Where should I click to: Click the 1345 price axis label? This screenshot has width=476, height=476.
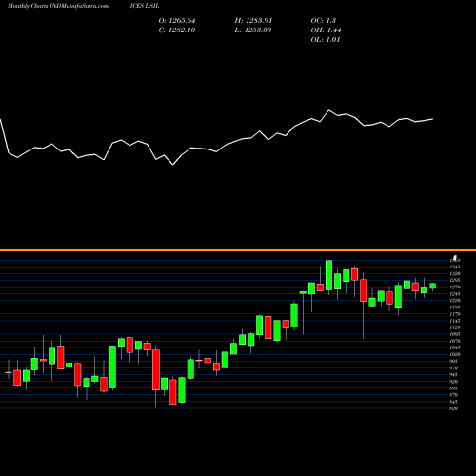point(455,268)
